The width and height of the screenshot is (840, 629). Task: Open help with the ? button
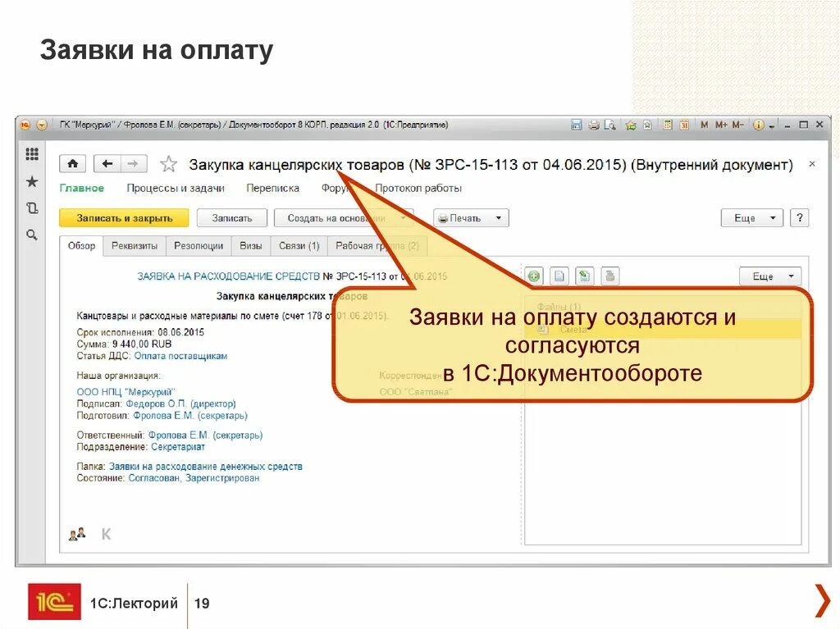tap(799, 218)
